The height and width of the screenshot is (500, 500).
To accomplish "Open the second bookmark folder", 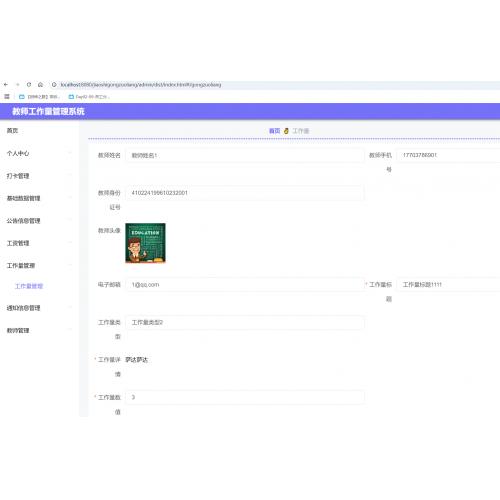I will click(89, 97).
